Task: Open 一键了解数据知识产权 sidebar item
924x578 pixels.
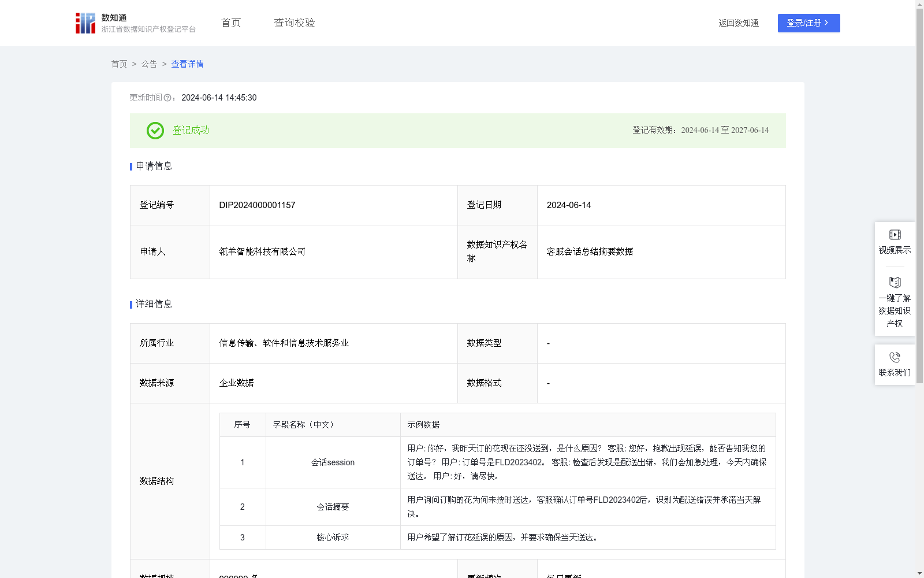Action: click(x=895, y=302)
